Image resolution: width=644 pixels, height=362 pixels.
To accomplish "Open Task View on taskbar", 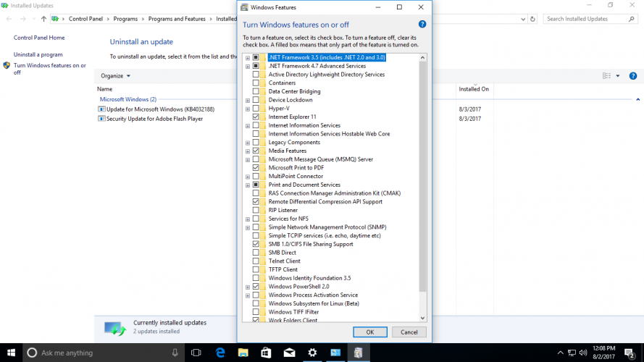I will coord(196,353).
